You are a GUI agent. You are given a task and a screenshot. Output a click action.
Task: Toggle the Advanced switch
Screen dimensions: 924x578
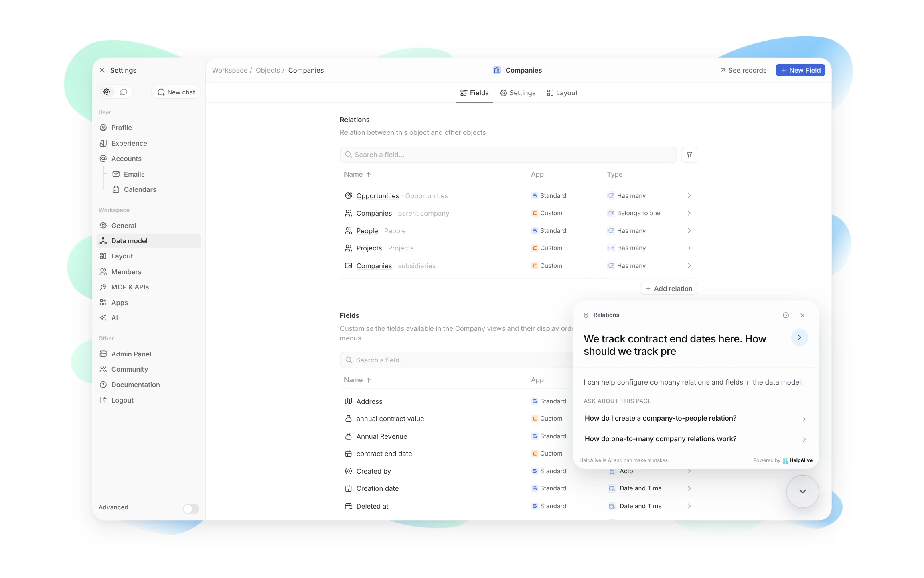coord(191,509)
